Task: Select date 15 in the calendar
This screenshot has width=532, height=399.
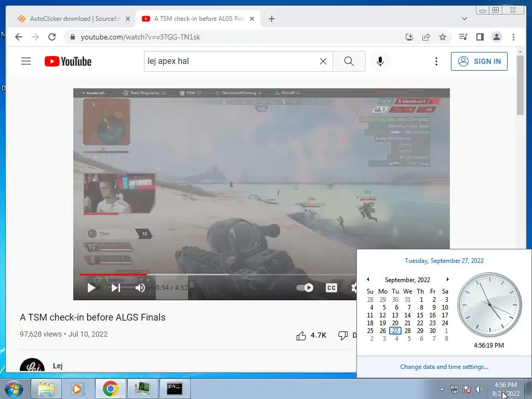Action: (x=420, y=315)
